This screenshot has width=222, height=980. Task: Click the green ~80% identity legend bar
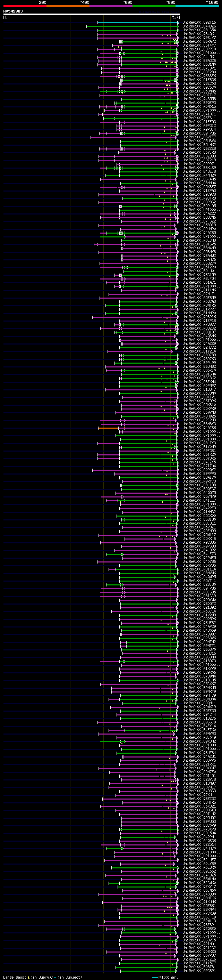[x=154, y=6]
